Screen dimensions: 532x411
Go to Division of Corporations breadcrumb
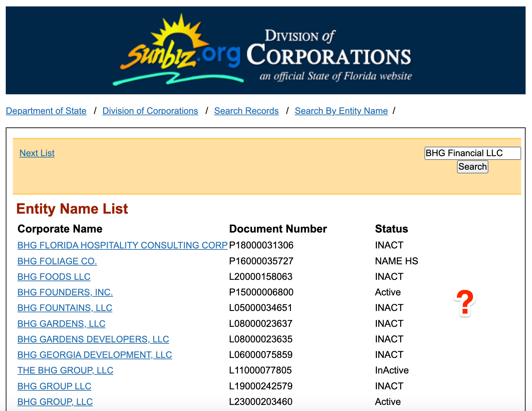click(x=150, y=111)
